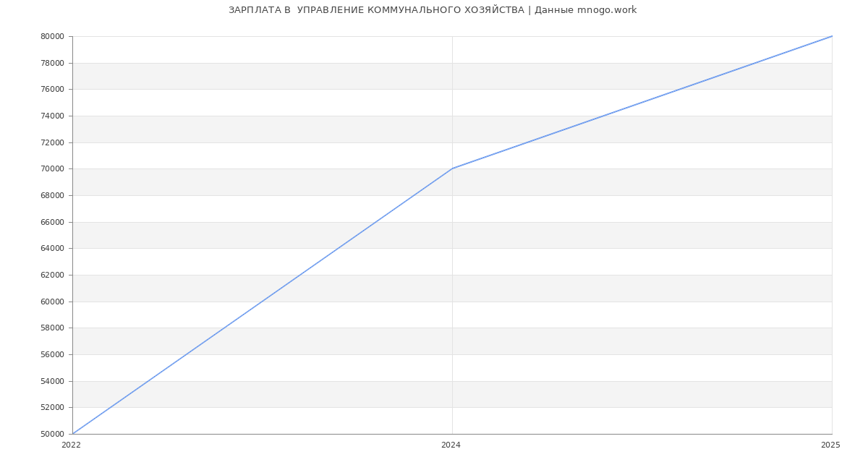Select the 58000 y-axis label
Screen dimensions: 868x470
(x=52, y=328)
